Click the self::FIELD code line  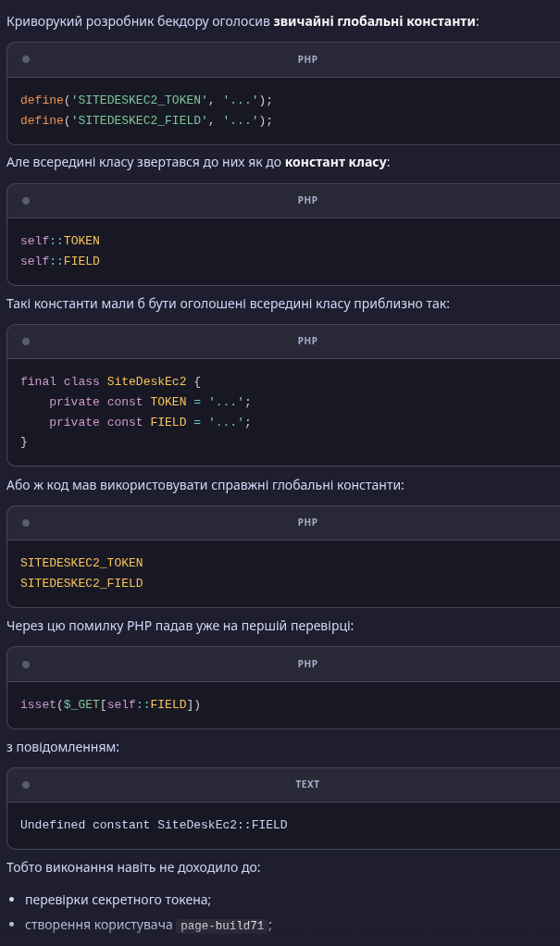(x=60, y=261)
